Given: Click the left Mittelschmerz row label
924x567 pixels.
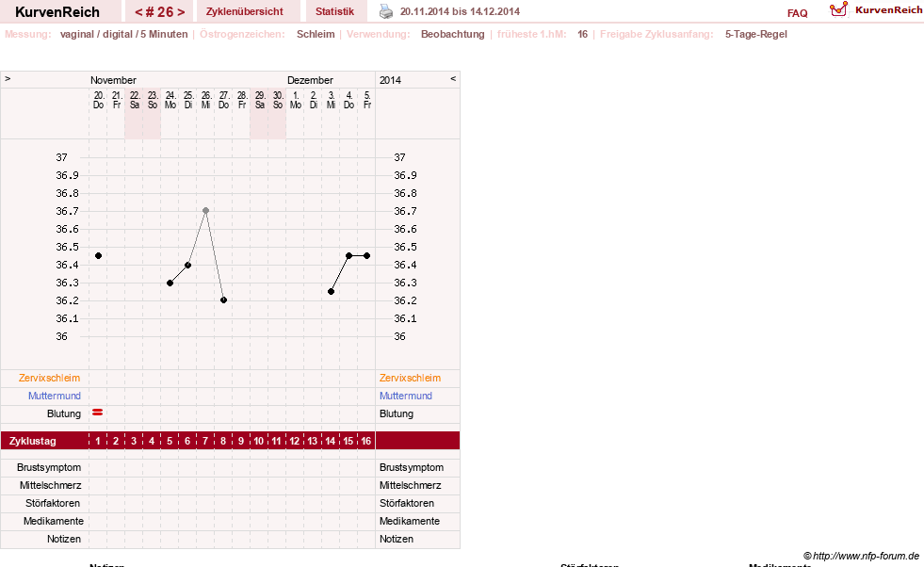Looking at the screenshot, I should coord(50,485).
